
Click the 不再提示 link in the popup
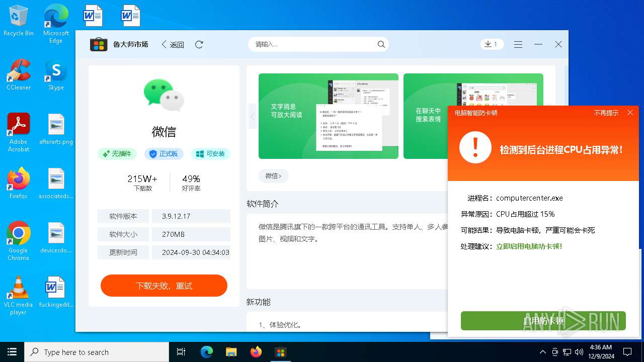606,113
